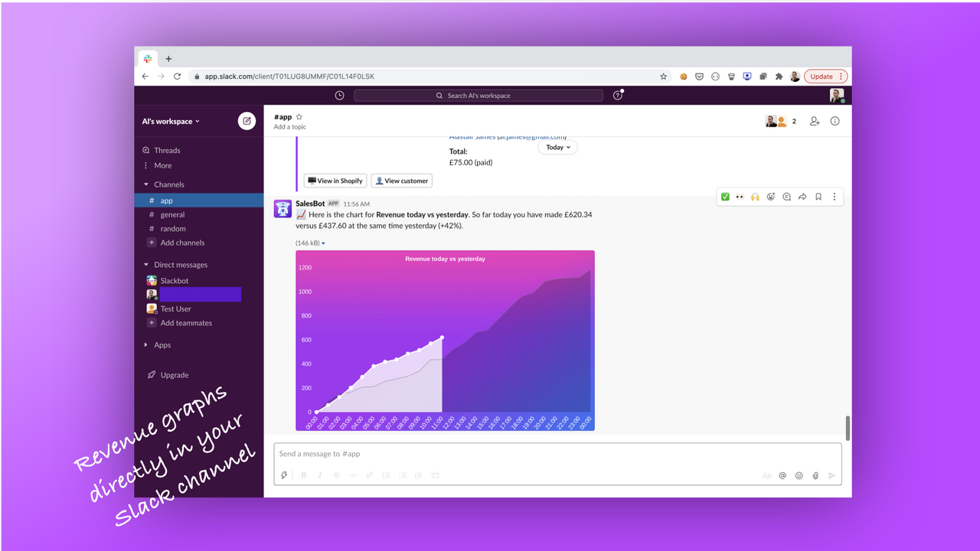
Task: Toggle bold formatting in the composer
Action: tap(303, 474)
